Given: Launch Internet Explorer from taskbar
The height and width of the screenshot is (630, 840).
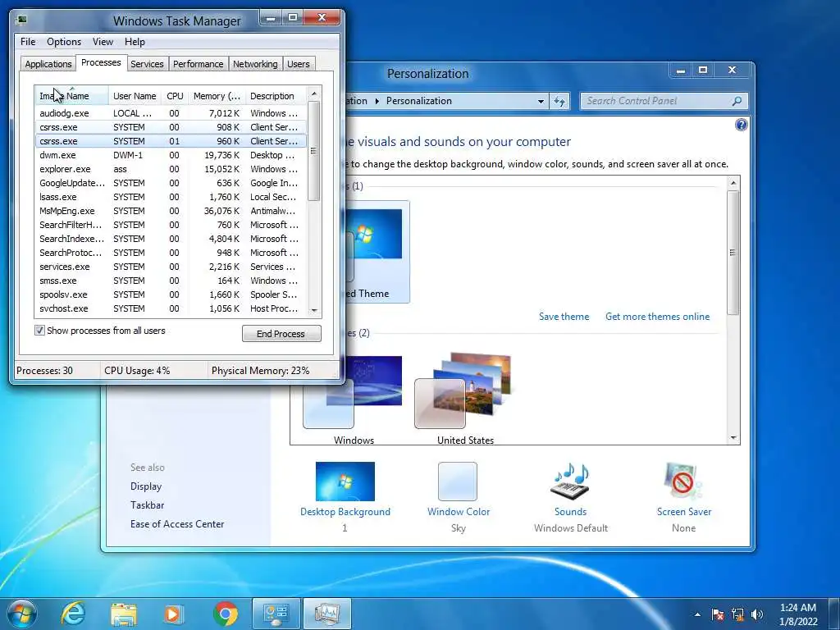Looking at the screenshot, I should 73,614.
